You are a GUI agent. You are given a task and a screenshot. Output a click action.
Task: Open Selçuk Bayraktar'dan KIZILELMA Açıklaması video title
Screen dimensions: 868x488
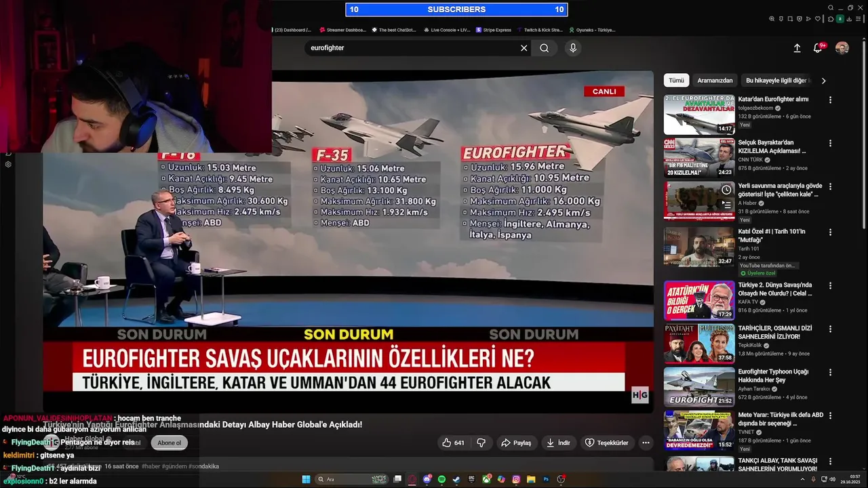(772, 146)
